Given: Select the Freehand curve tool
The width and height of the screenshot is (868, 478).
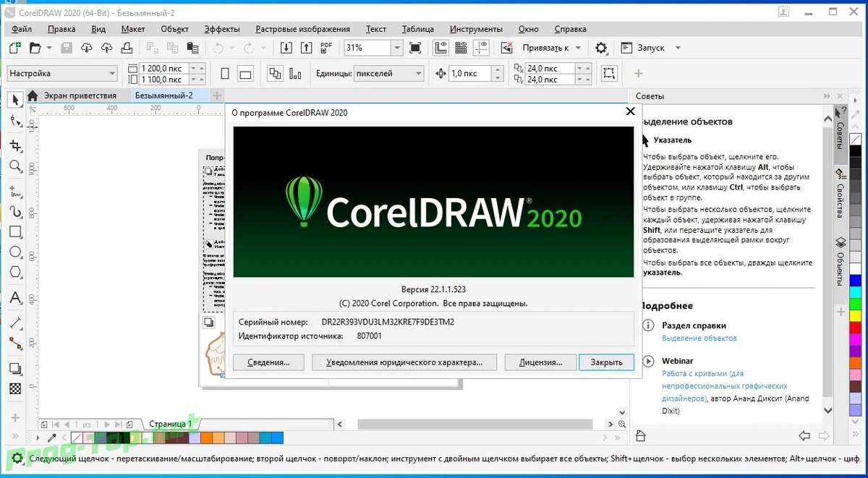Looking at the screenshot, I should [x=14, y=191].
